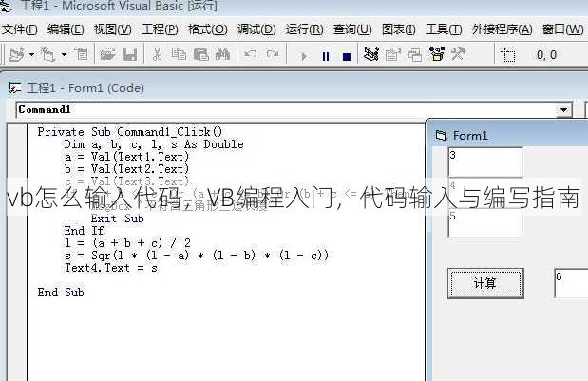
Task: Click the Break pause button
Action: [326, 56]
